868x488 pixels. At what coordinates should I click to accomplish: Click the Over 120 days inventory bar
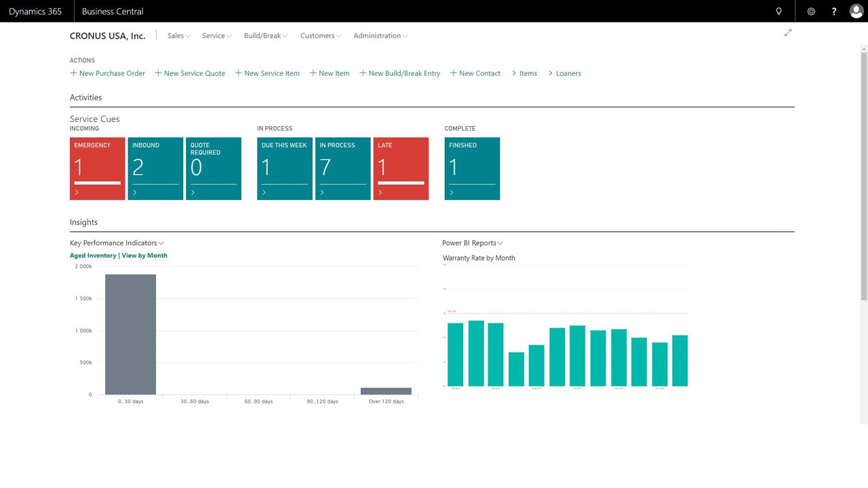tap(386, 391)
